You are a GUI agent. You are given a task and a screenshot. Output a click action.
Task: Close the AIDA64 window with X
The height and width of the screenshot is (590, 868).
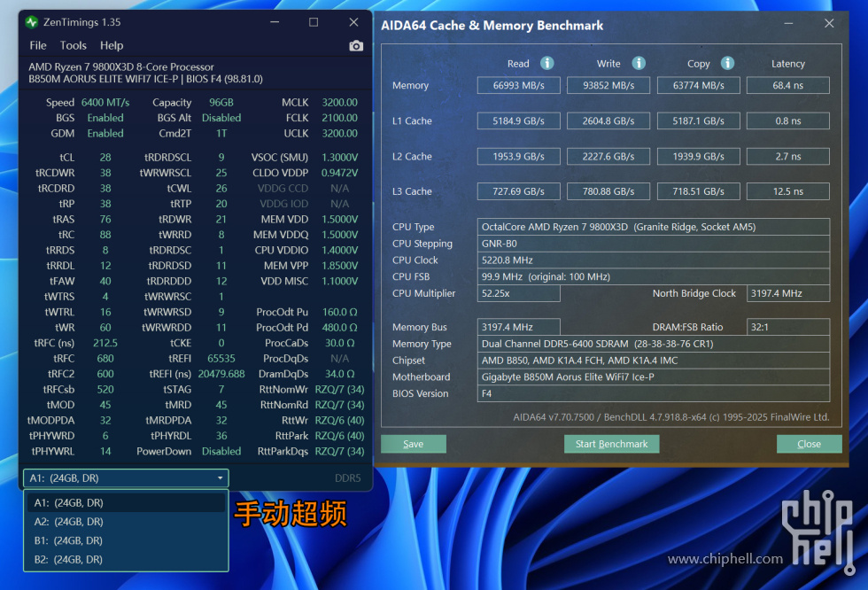coord(829,23)
